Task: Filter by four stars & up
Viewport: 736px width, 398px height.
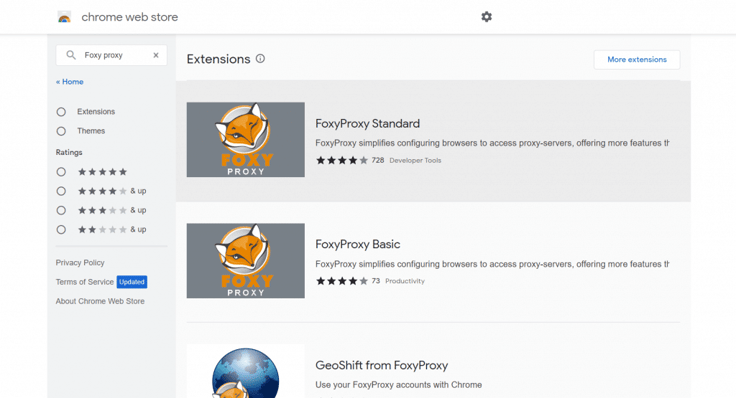Action: click(x=61, y=191)
